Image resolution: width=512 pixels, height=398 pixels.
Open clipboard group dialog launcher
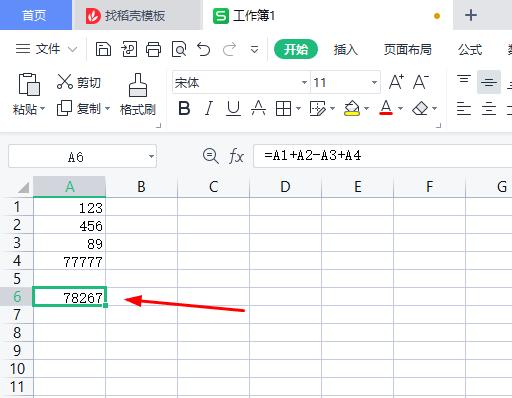[x=159, y=125]
